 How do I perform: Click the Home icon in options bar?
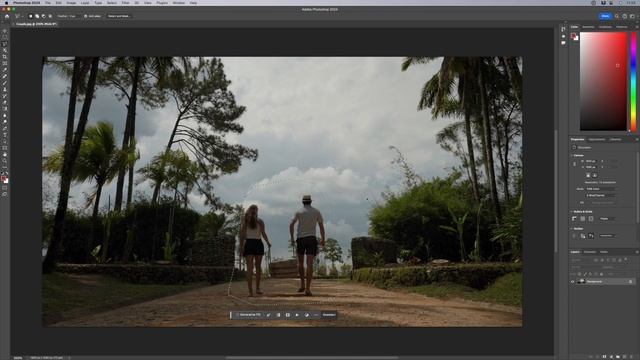[7, 16]
